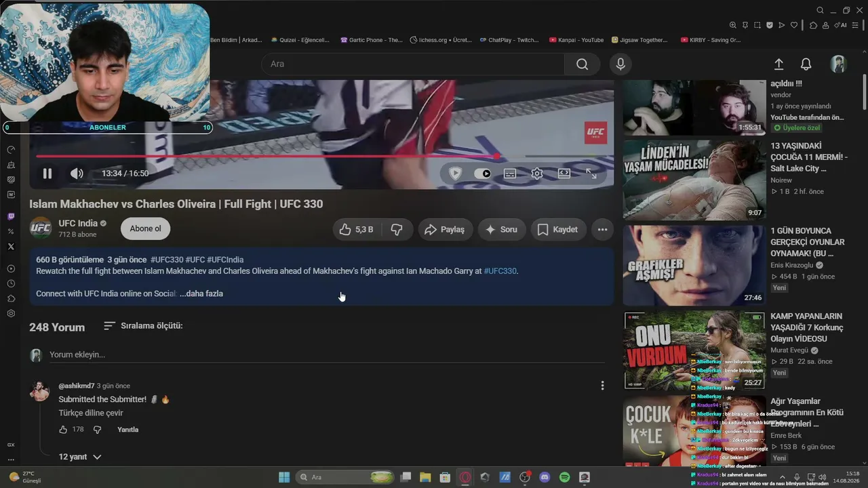
Task: Open the Soru ask button
Action: click(x=502, y=230)
